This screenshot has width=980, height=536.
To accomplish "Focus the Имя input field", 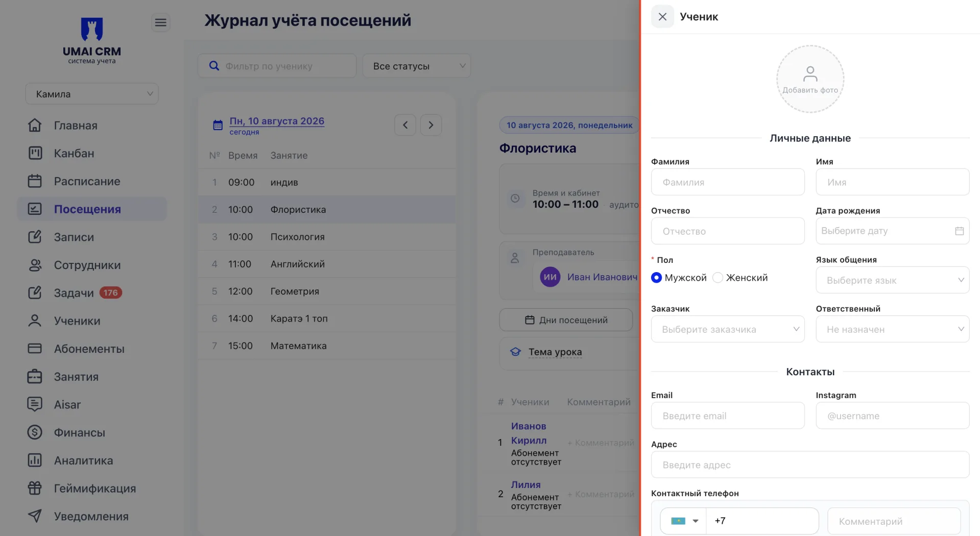I will 892,182.
